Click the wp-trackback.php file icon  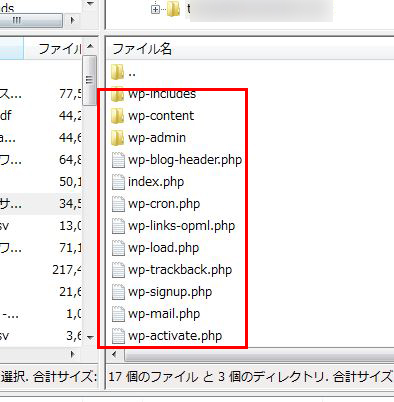coord(118,270)
